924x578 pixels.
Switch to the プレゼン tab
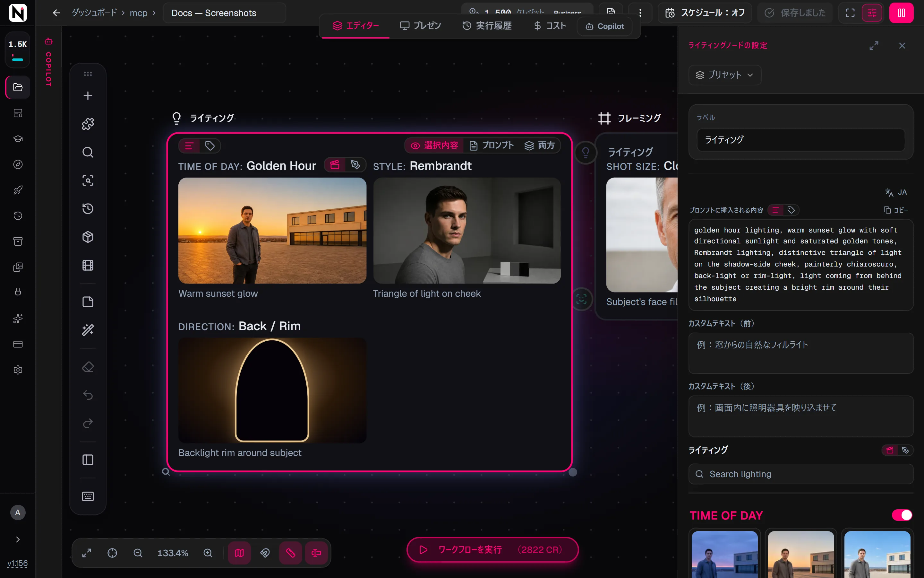[420, 26]
